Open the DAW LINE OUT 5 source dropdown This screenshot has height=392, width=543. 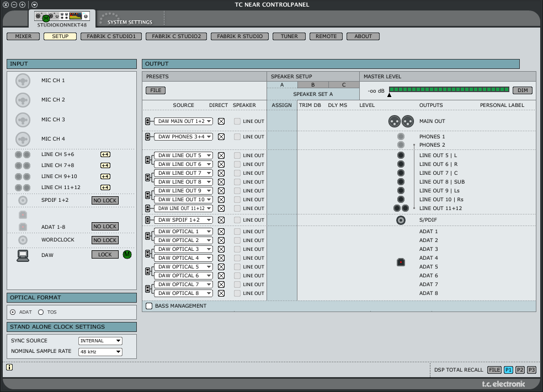point(183,155)
